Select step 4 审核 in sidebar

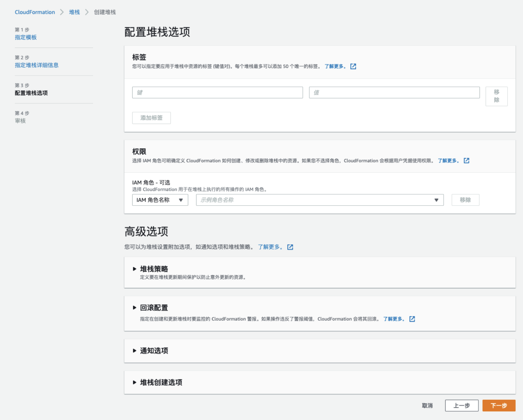(x=20, y=121)
